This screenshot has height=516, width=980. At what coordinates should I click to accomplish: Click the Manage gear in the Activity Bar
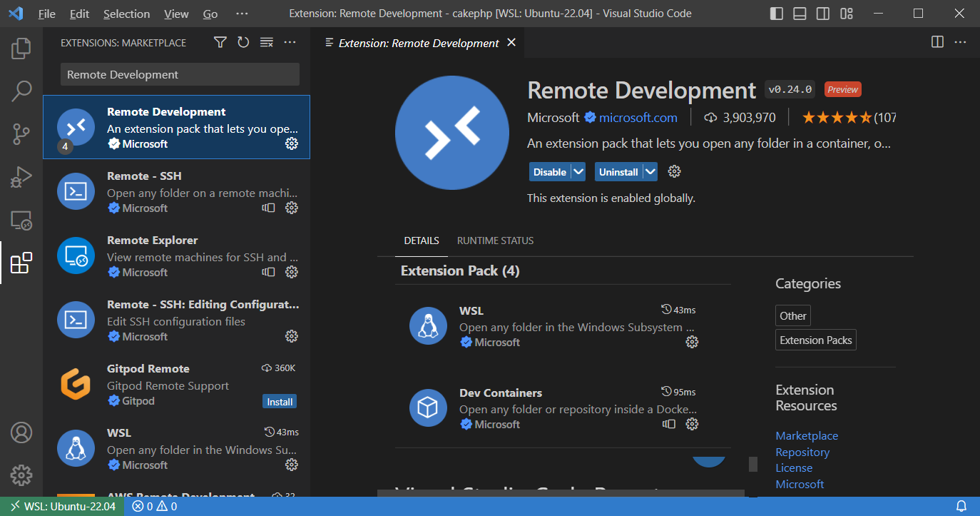tap(21, 475)
